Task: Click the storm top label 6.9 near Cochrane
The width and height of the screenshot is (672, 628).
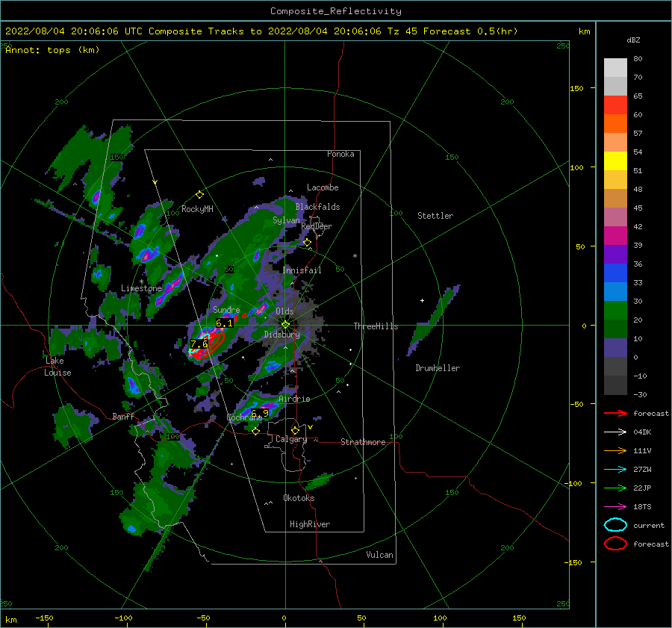Action: [x=260, y=413]
